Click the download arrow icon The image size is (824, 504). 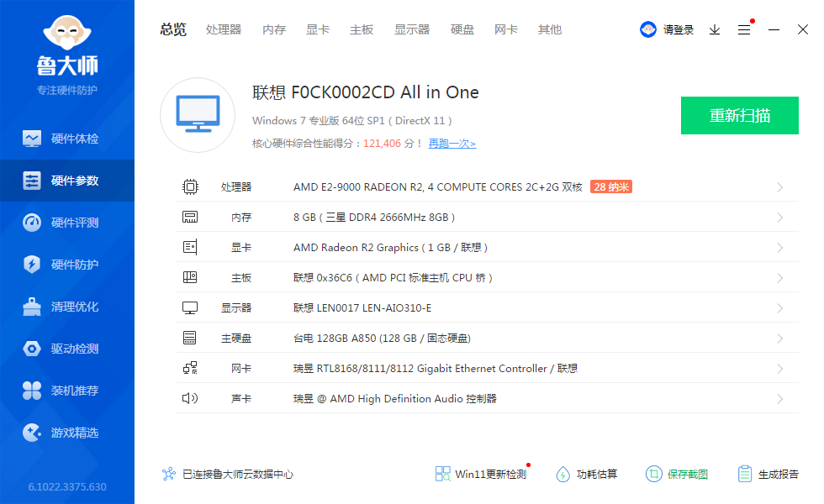[x=714, y=30]
